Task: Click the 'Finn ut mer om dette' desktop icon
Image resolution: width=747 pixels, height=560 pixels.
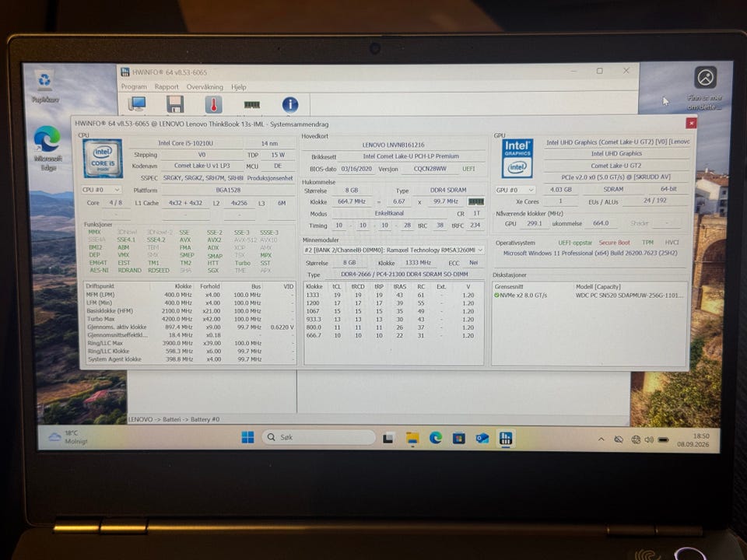Action: [x=705, y=89]
